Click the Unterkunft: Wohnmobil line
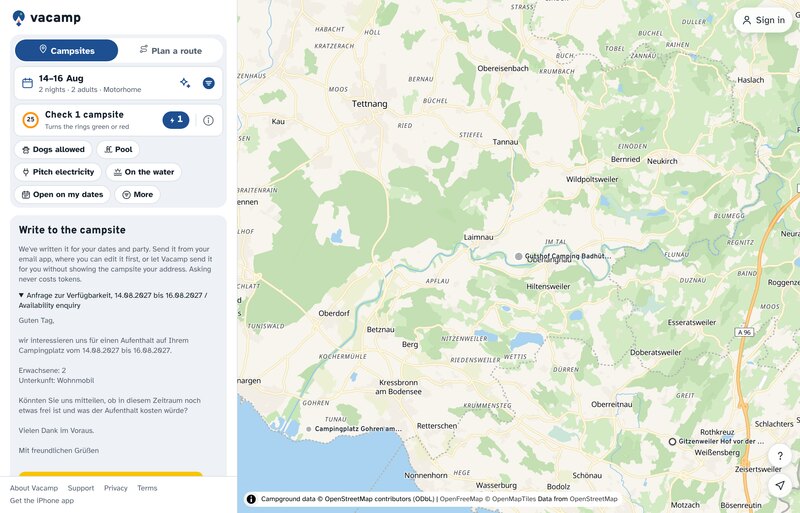 [x=56, y=380]
